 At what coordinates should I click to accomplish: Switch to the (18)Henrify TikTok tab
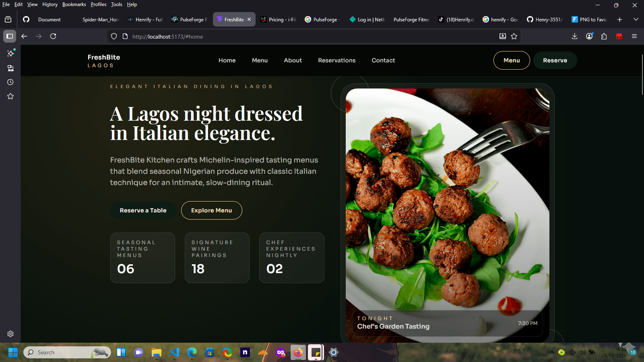click(x=456, y=19)
